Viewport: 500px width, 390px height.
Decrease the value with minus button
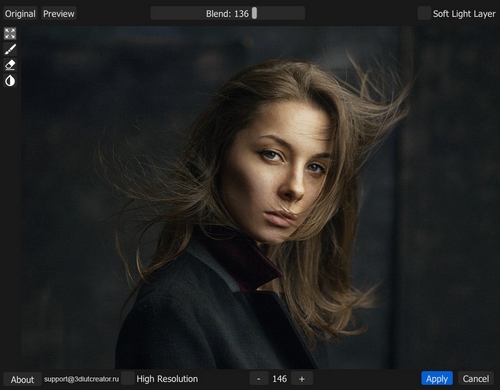point(259,379)
